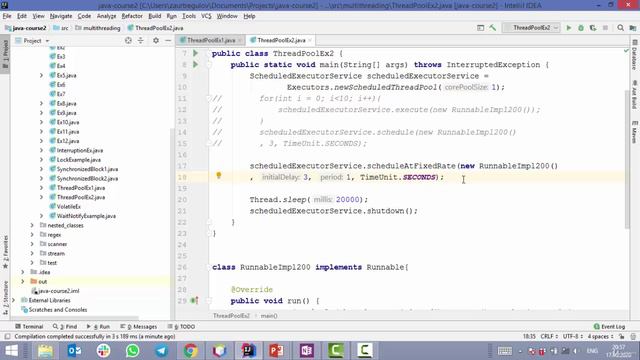
Task: Collapse the main method with fold marker
Action: click(x=209, y=64)
